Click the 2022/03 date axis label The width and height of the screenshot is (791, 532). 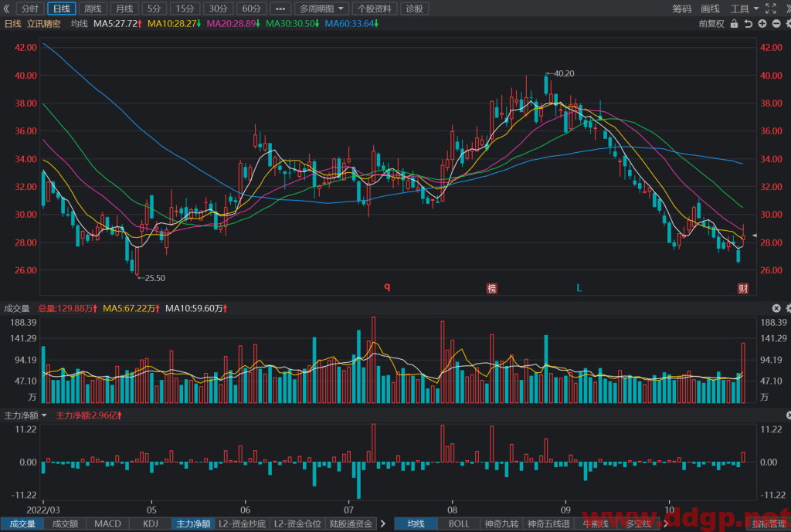click(43, 510)
